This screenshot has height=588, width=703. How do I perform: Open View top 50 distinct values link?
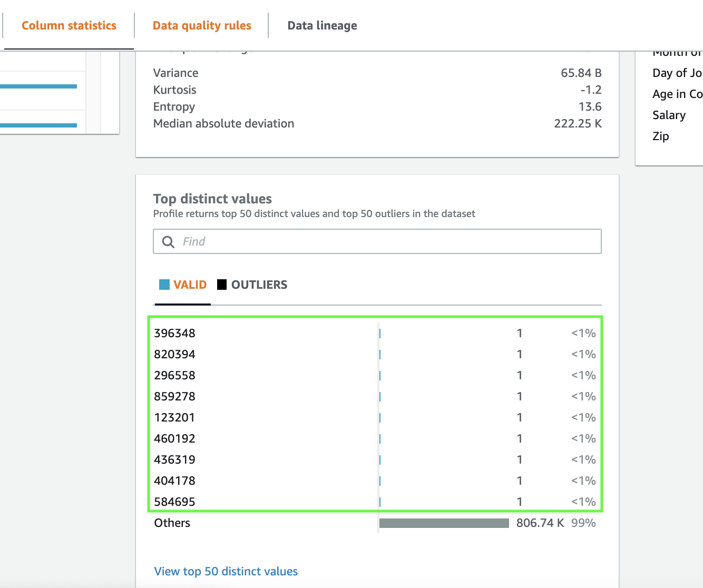tap(226, 571)
